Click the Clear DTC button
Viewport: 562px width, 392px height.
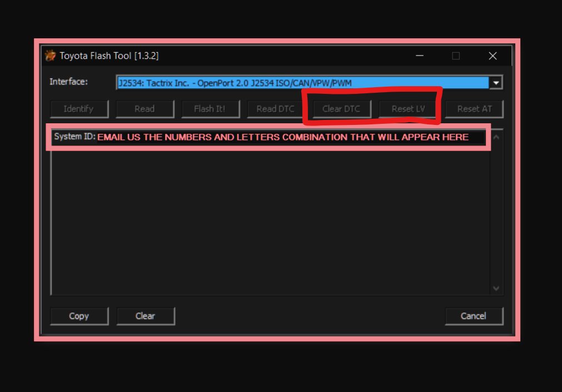pyautogui.click(x=341, y=109)
